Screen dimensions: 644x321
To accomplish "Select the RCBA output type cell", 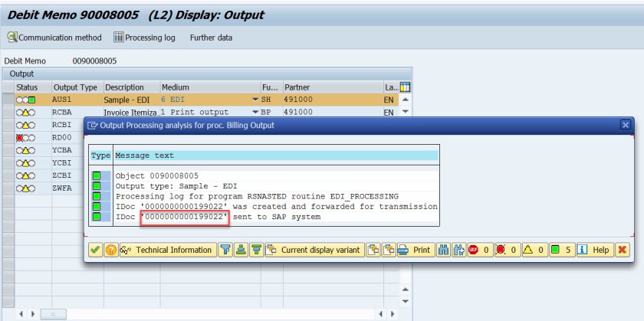I will click(x=77, y=112).
